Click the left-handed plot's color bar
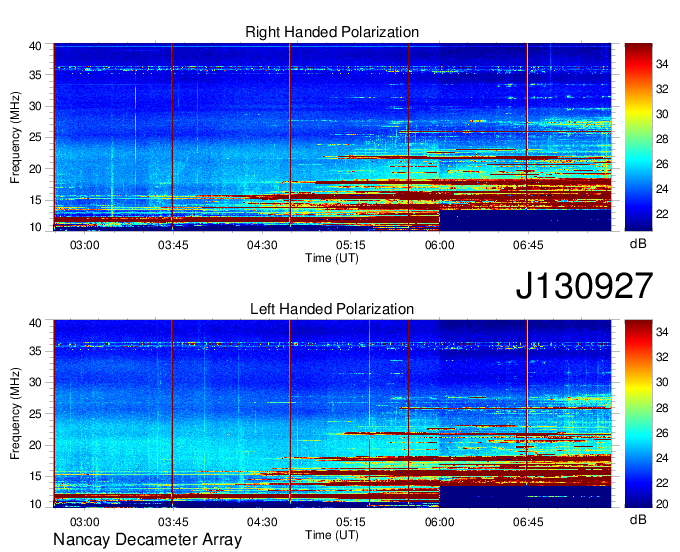 pos(638,414)
